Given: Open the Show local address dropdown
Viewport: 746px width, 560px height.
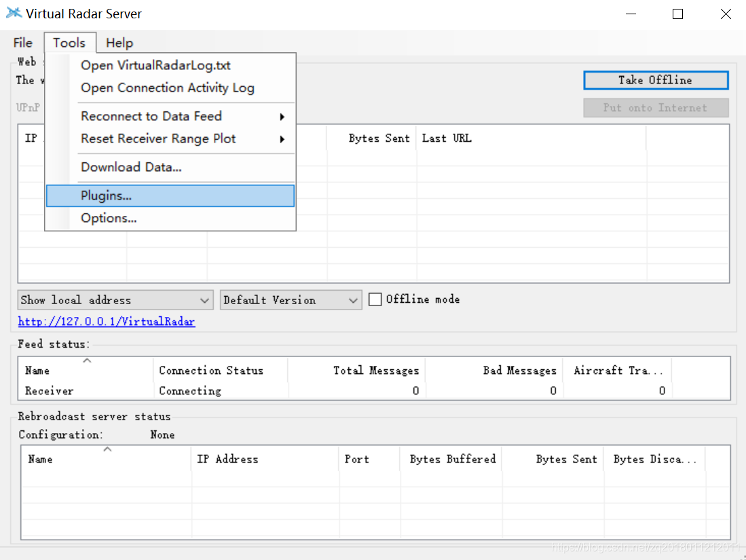Looking at the screenshot, I should tap(115, 300).
